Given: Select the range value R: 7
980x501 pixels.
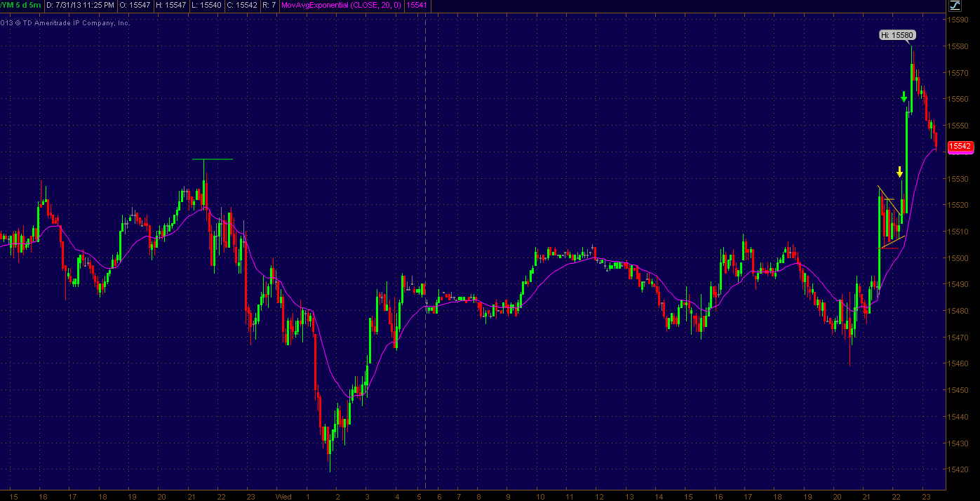Looking at the screenshot, I should 268,5.
